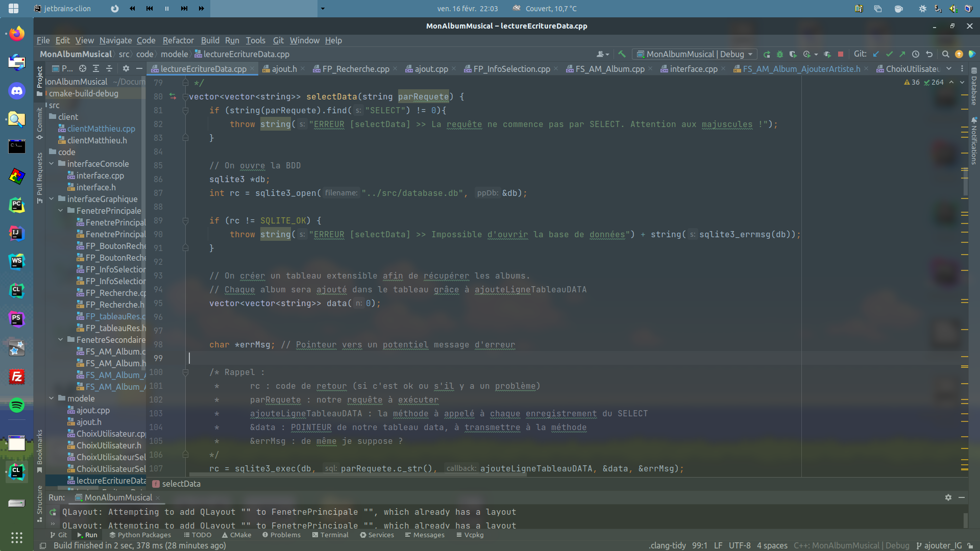Collapse all in Project panel
The height and width of the screenshot is (551, 980).
click(109, 68)
